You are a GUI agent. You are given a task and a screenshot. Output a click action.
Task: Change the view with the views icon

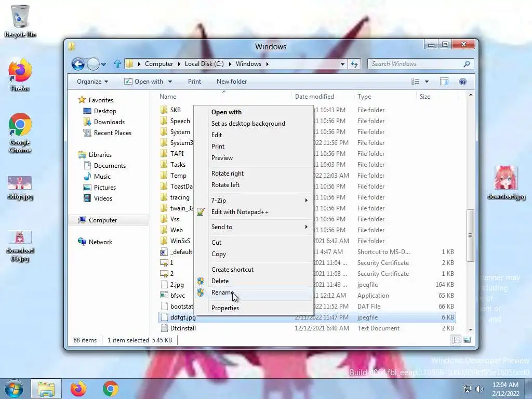(x=415, y=82)
